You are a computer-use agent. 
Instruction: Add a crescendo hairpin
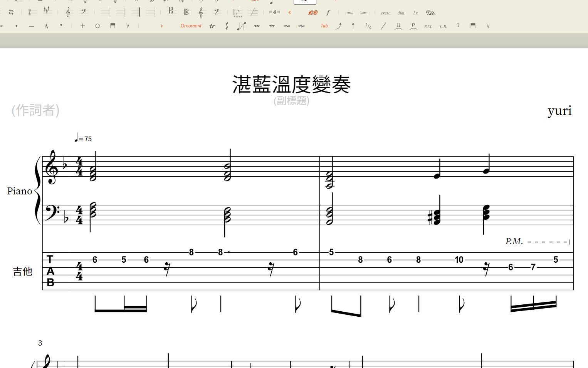click(x=349, y=13)
